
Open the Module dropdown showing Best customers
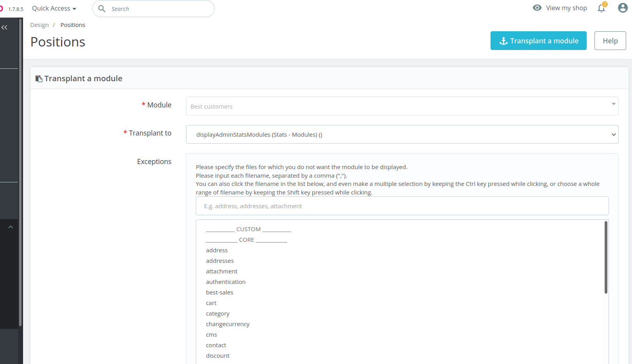[402, 106]
